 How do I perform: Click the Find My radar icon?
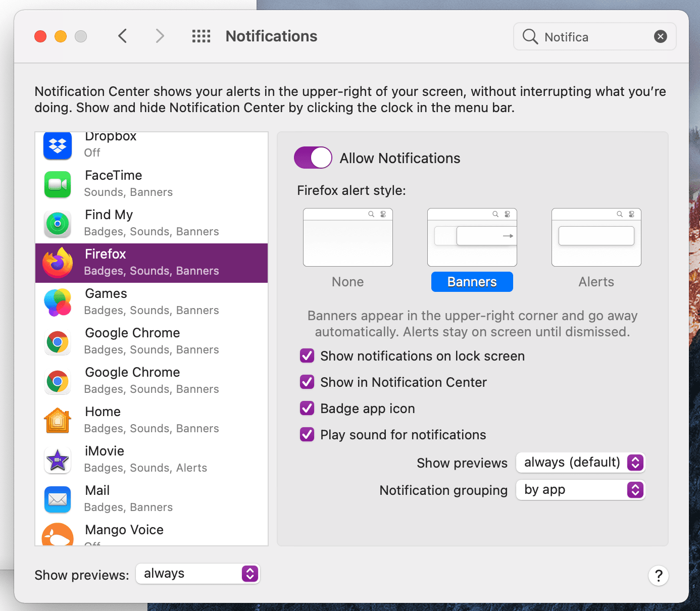coord(58,224)
